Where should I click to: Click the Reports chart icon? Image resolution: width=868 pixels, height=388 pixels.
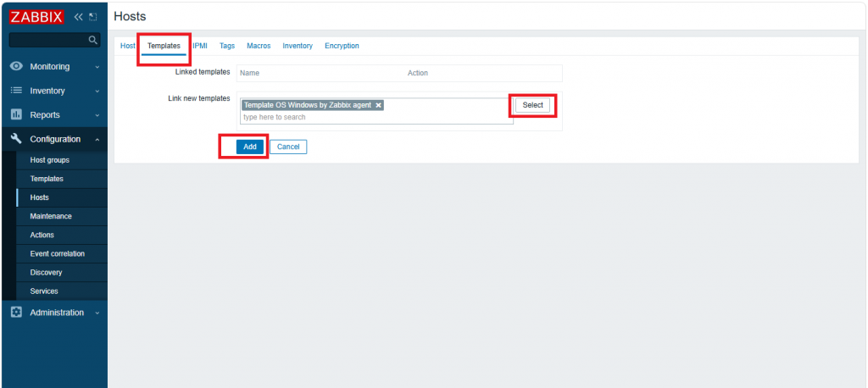point(16,115)
